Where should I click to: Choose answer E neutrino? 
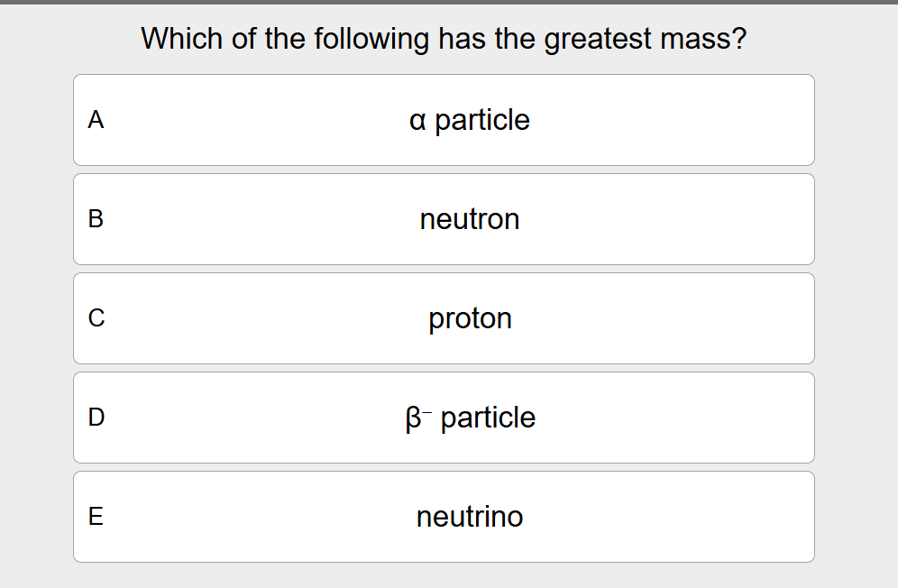(444, 517)
